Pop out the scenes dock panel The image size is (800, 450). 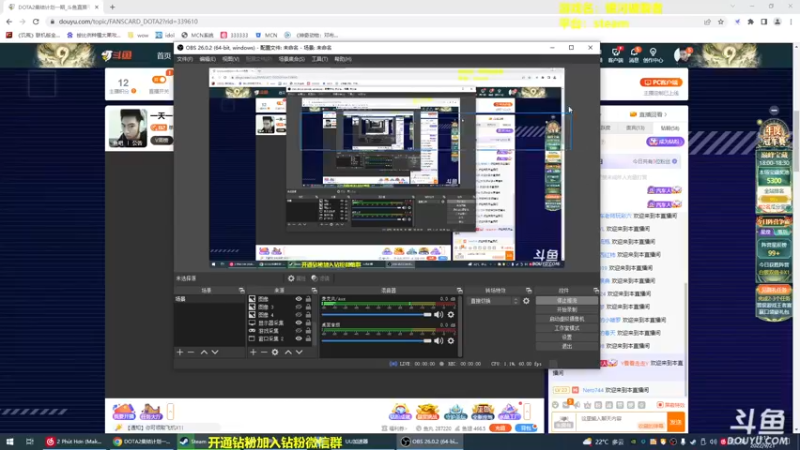point(241,290)
